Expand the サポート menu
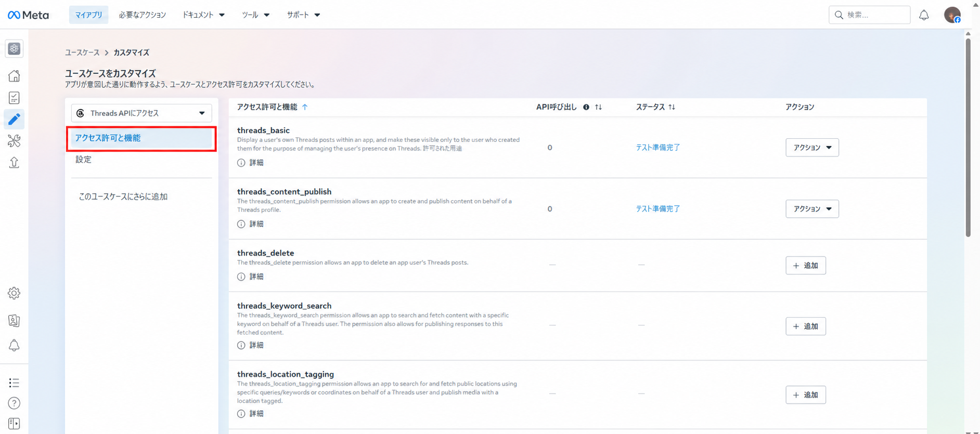The image size is (980, 434). [303, 15]
